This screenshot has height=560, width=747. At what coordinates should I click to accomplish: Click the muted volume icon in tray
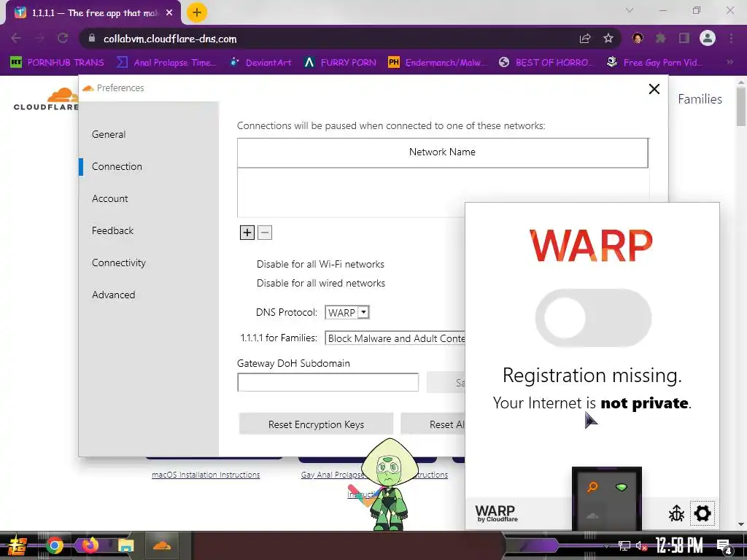click(641, 545)
